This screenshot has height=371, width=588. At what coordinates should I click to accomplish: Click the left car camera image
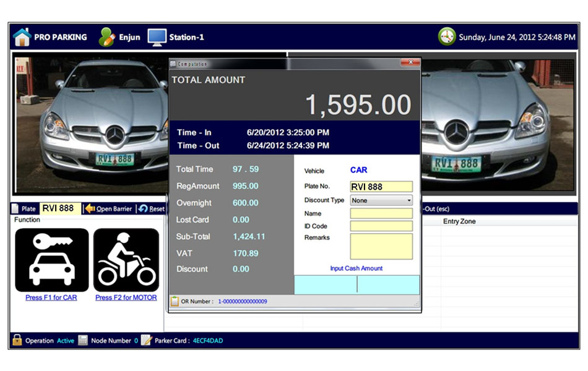click(91, 124)
